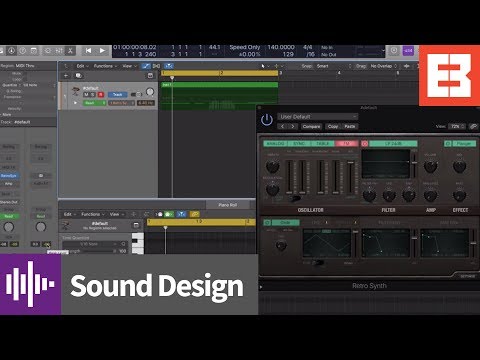Record-enable the #default track with R button
The height and width of the screenshot is (360, 480).
100,95
